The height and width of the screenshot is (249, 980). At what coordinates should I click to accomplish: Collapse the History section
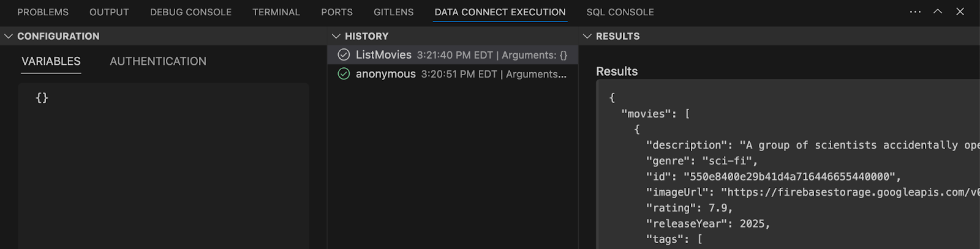(336, 36)
